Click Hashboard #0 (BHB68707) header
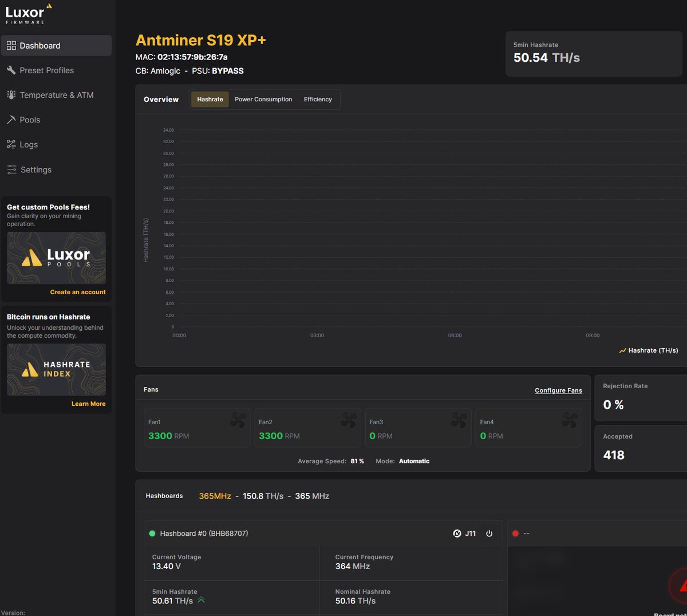This screenshot has width=687, height=616. 204,534
